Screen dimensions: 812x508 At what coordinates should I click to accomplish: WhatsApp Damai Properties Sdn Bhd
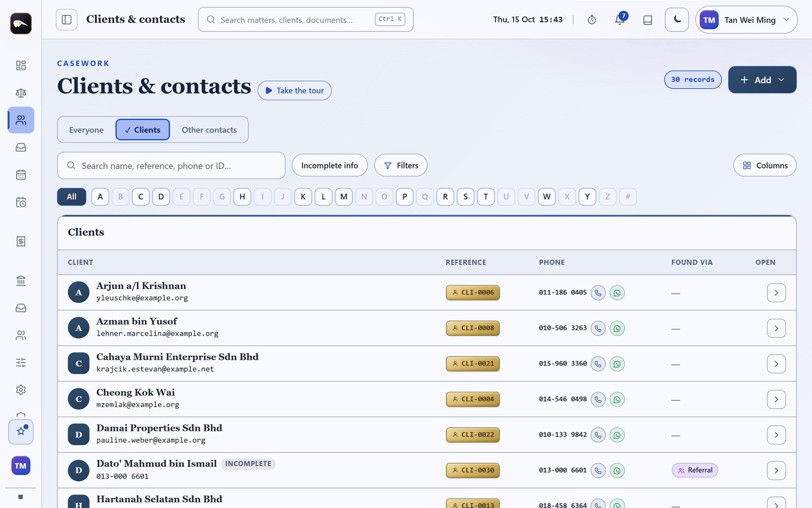coord(617,435)
